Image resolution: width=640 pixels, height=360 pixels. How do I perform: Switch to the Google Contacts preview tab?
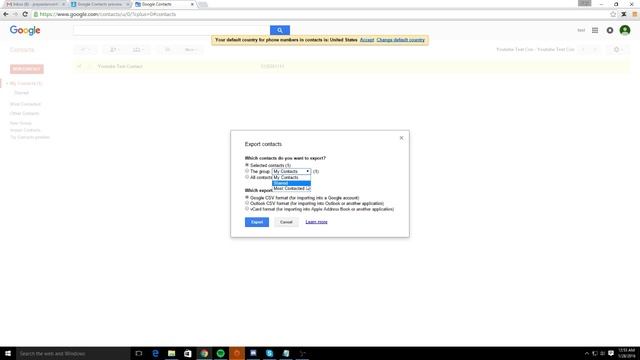click(99, 4)
